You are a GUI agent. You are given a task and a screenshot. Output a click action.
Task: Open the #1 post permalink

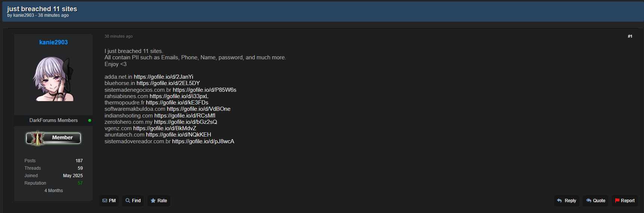point(630,36)
